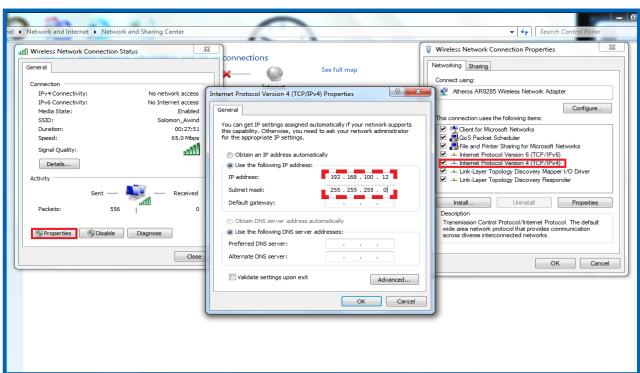Click the File and Printer Sharing icon
640x373 pixels.
pos(453,146)
